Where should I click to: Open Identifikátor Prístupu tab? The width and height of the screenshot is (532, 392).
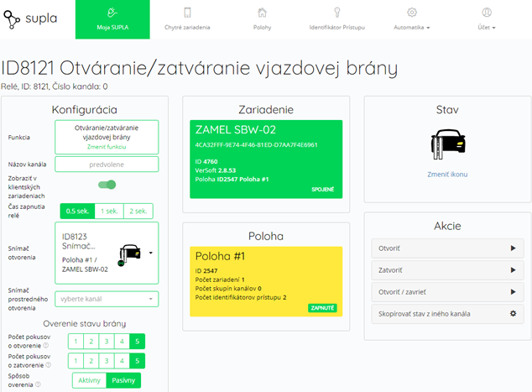click(x=337, y=19)
